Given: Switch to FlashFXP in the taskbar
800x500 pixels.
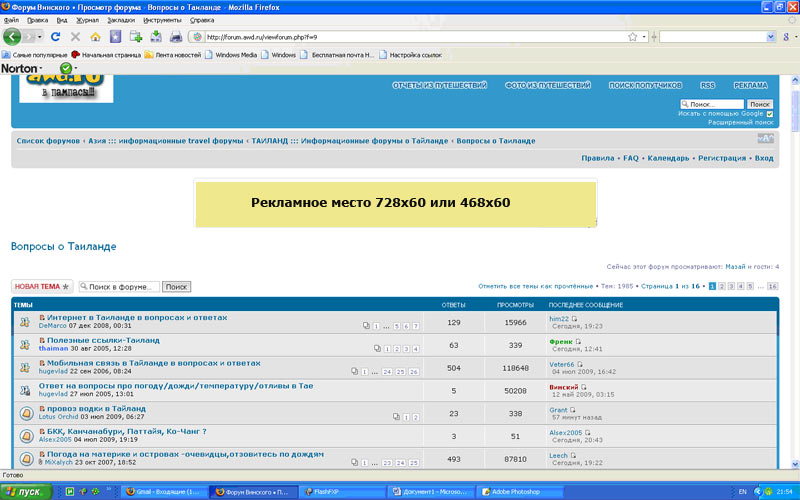Looking at the screenshot, I should [342, 492].
